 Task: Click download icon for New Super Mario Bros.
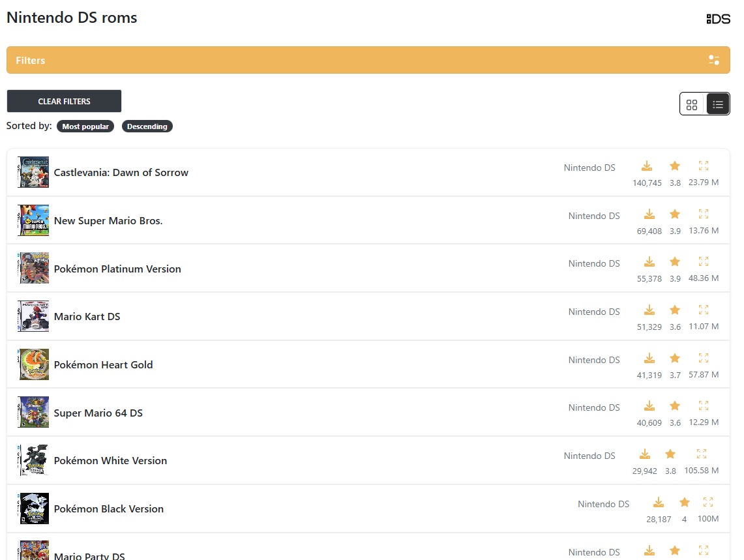point(649,214)
